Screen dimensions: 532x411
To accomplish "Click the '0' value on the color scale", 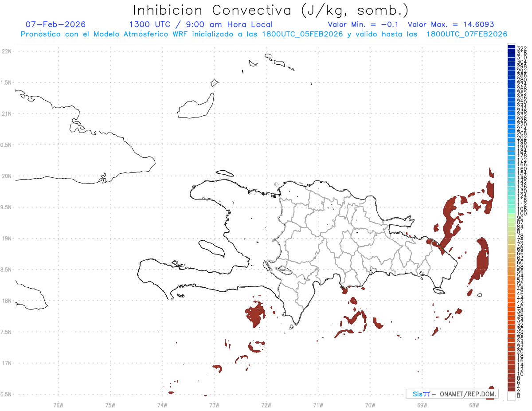I will point(519,395).
